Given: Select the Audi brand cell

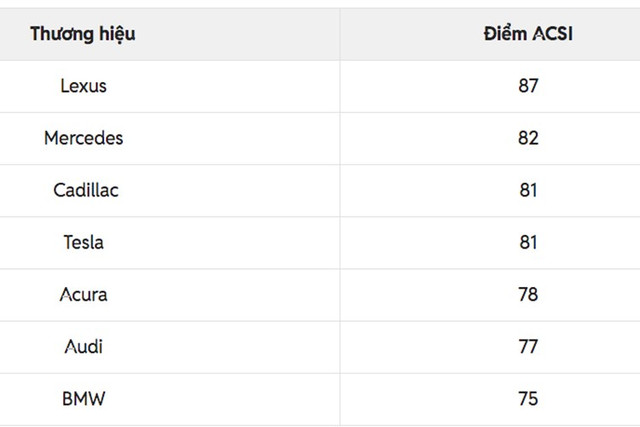Looking at the screenshot, I should 83,347.
